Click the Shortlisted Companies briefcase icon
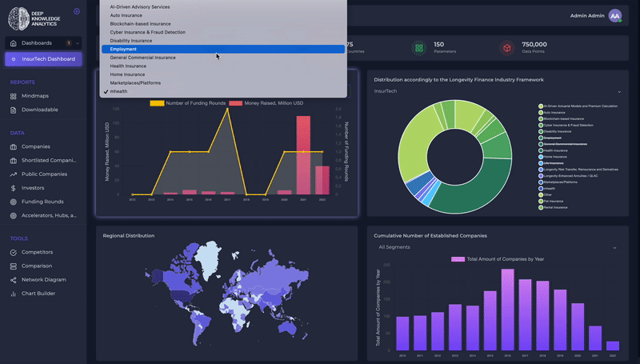Screen dimensions: 640x364 click(13, 161)
